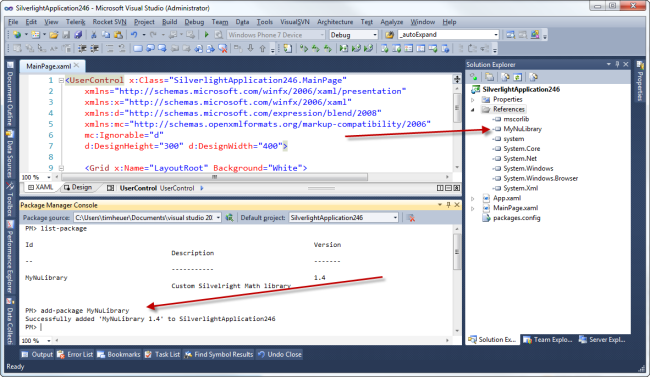Expand the Properties tree node
This screenshot has width=650, height=377.
coord(473,100)
